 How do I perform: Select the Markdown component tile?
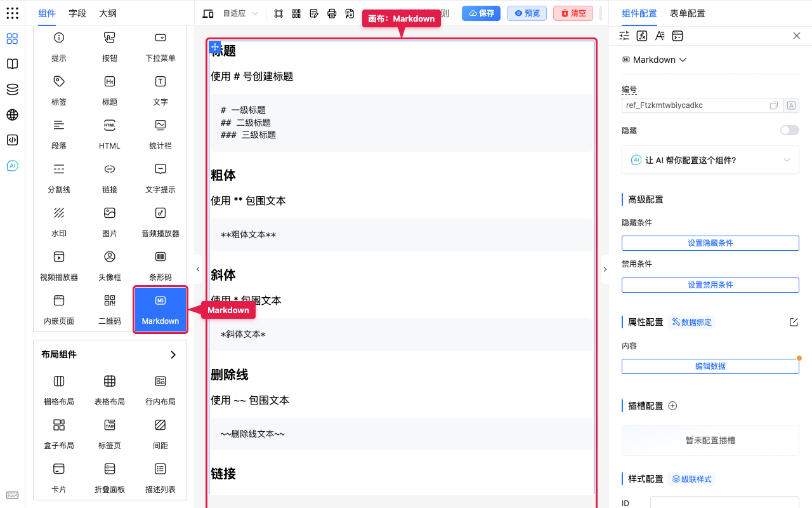(x=160, y=309)
